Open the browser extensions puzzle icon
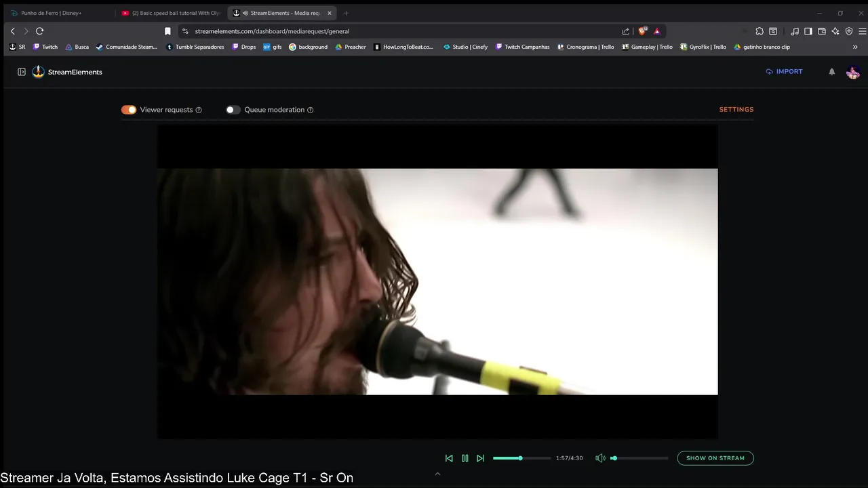This screenshot has height=488, width=868. (x=759, y=31)
